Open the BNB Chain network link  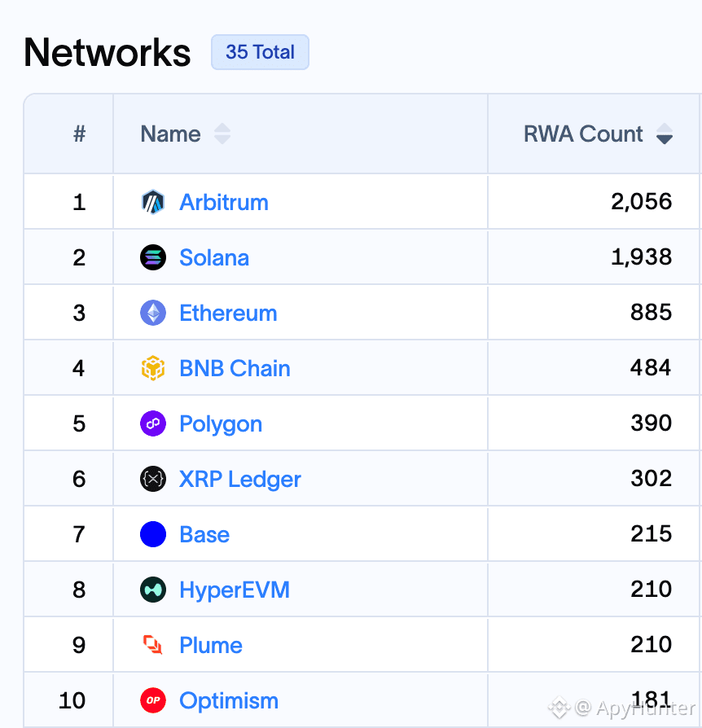click(x=235, y=368)
